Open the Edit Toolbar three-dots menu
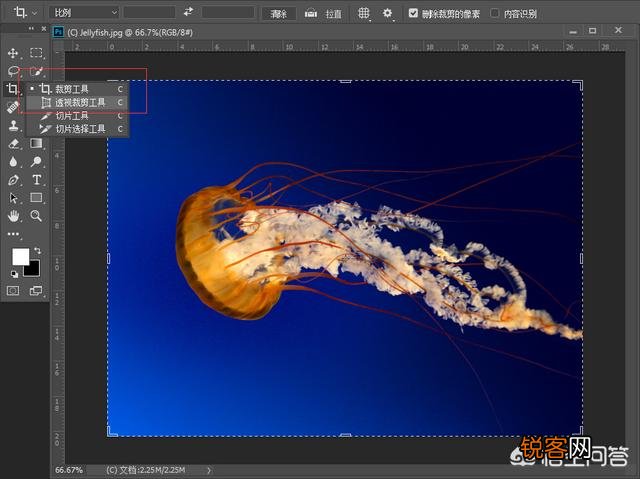This screenshot has height=479, width=640. tap(13, 234)
